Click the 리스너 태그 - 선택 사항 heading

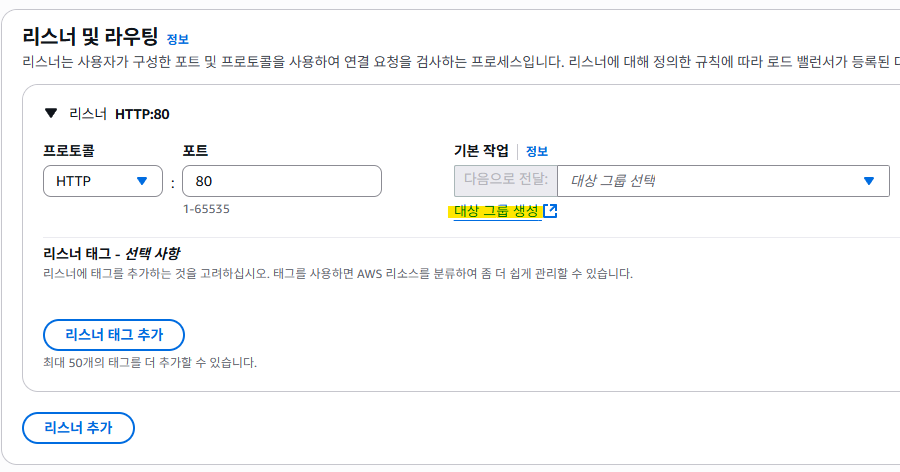coord(111,253)
